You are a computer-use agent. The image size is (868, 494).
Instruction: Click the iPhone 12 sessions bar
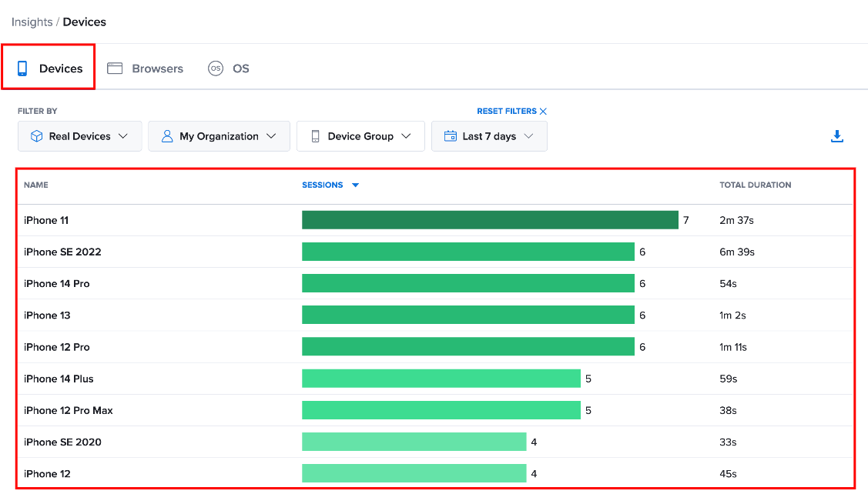tap(414, 473)
